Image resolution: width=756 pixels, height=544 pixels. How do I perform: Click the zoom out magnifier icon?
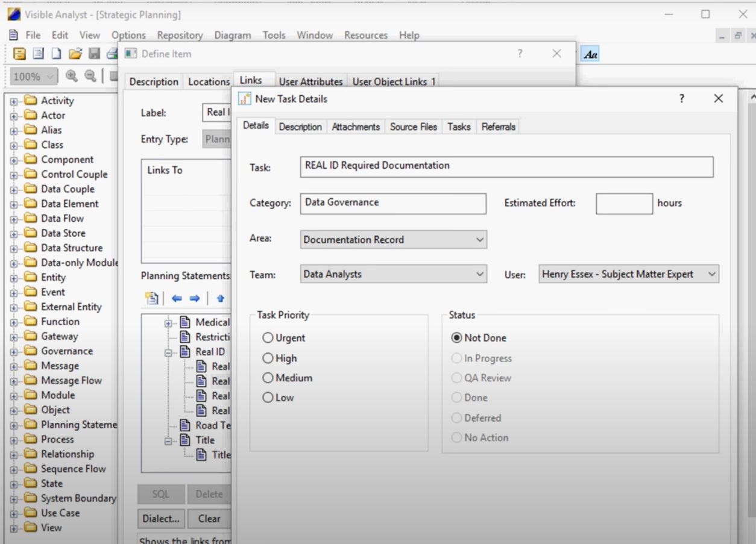click(x=90, y=76)
